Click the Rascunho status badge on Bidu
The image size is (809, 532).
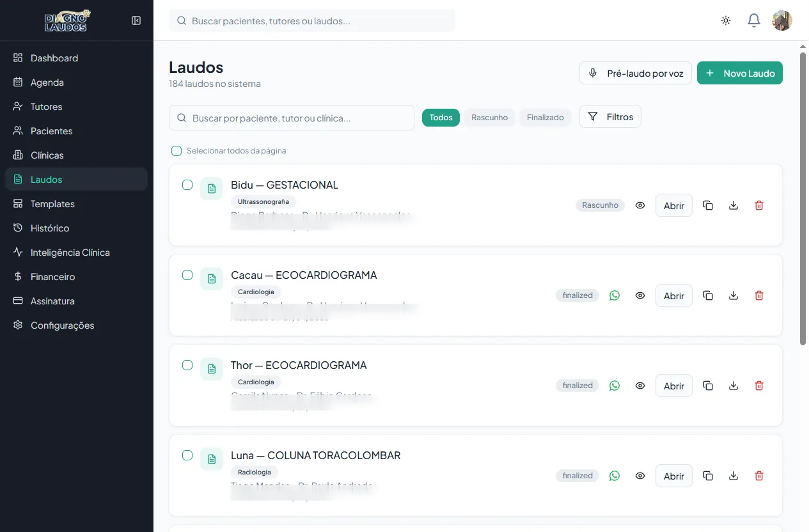tap(600, 205)
